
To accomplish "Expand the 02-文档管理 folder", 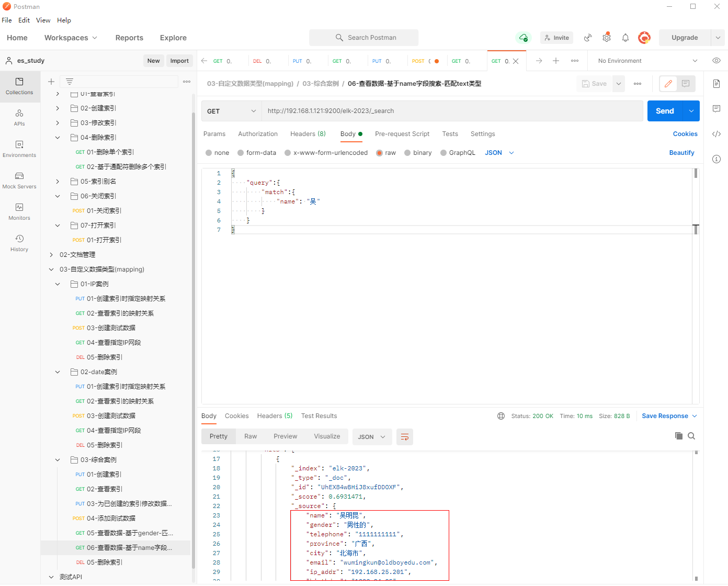I will (51, 255).
